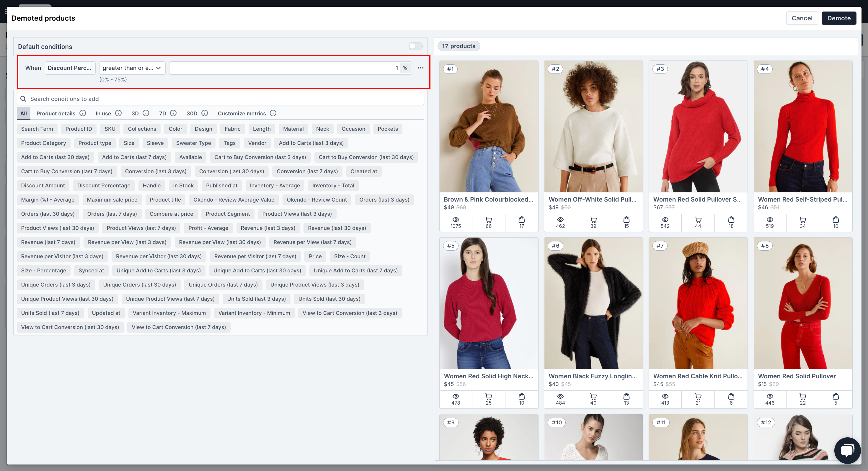Open the 'greater than or e...' operator dropdown
The height and width of the screenshot is (471, 868).
(132, 68)
